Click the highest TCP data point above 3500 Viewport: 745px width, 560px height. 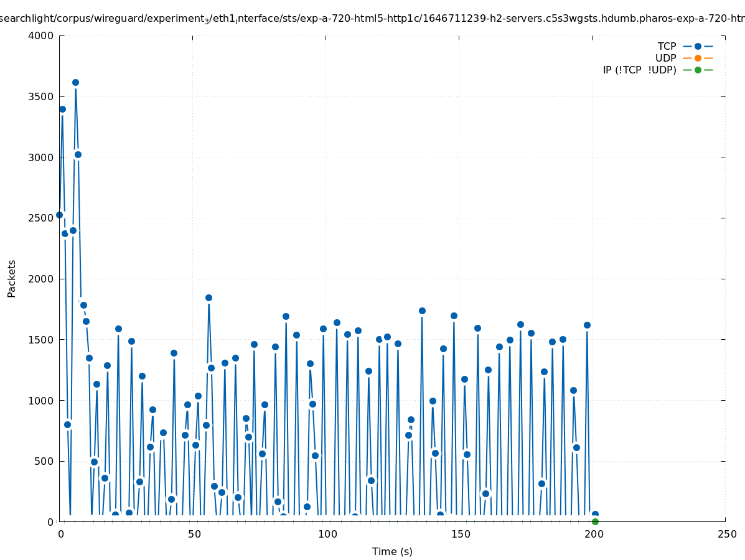point(75,82)
